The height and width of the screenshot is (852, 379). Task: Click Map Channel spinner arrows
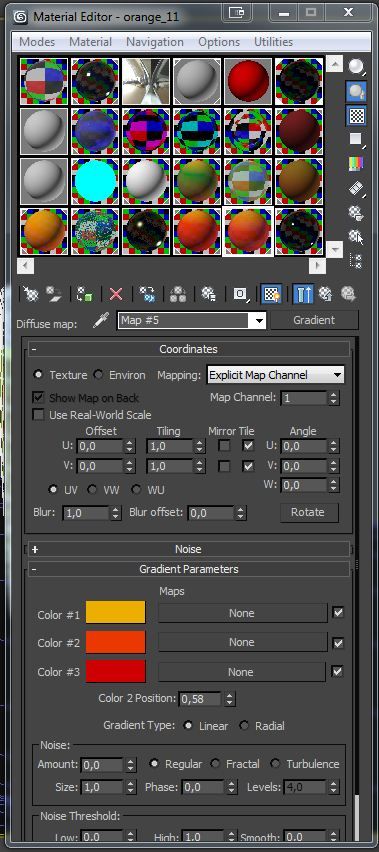pyautogui.click(x=333, y=398)
